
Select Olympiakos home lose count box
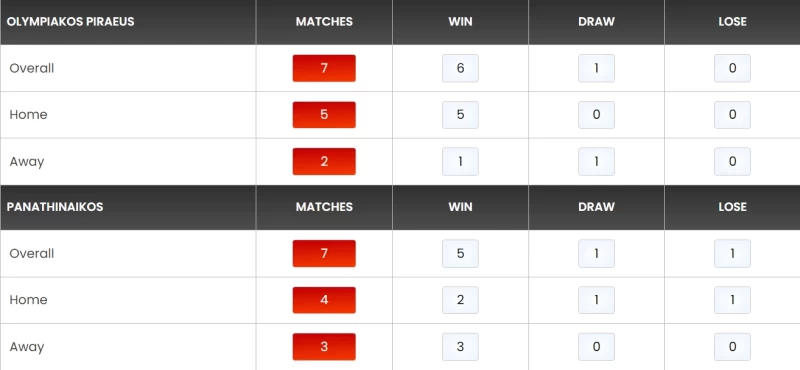coord(732,114)
